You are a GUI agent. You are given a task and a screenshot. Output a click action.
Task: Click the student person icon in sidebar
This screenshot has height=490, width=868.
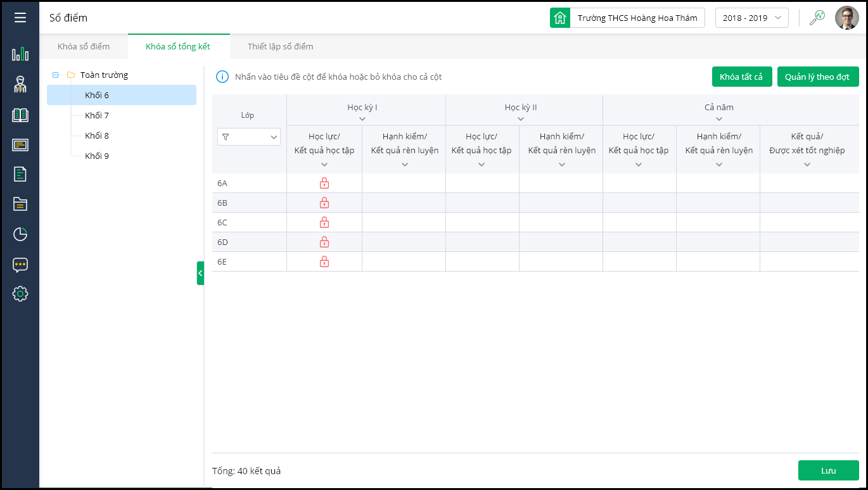click(20, 84)
